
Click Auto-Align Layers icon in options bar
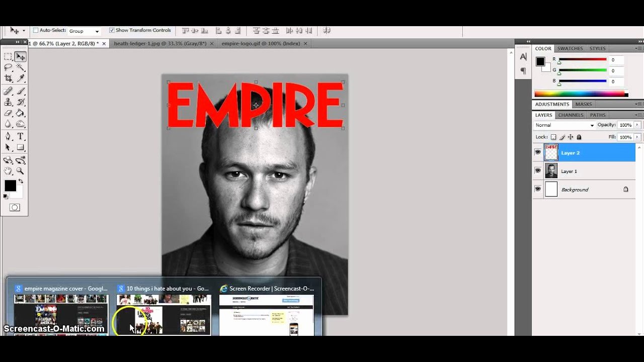tap(327, 30)
